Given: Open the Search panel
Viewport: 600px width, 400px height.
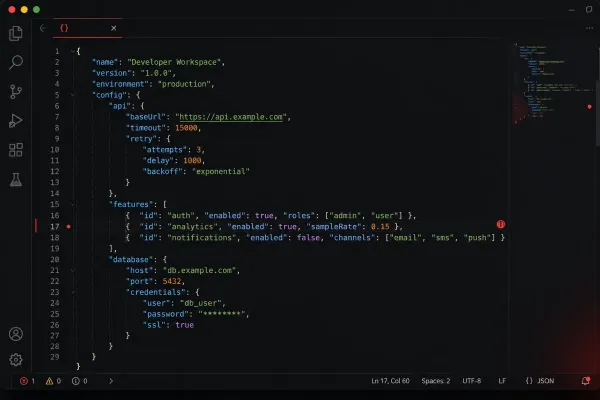Looking at the screenshot, I should (x=16, y=62).
